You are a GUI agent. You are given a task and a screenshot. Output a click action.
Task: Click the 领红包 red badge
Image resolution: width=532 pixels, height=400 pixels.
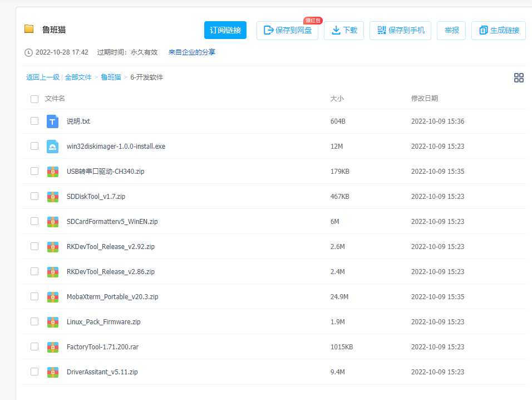pos(313,21)
